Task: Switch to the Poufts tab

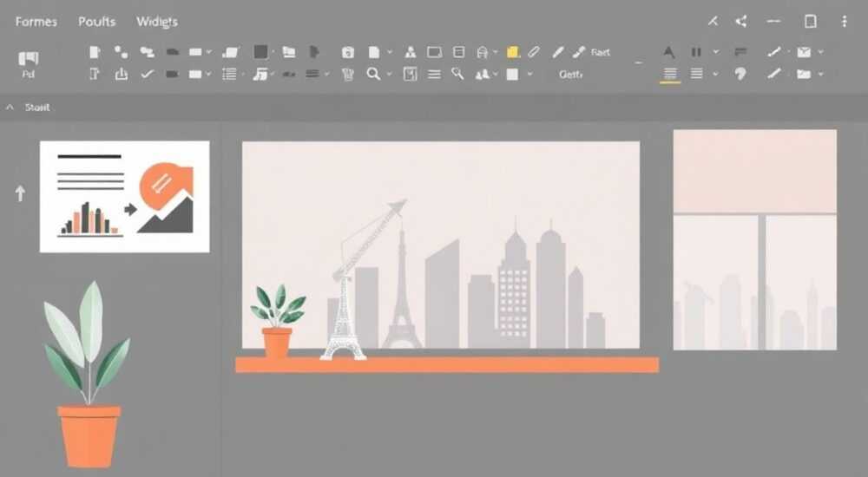Action: pyautogui.click(x=97, y=22)
